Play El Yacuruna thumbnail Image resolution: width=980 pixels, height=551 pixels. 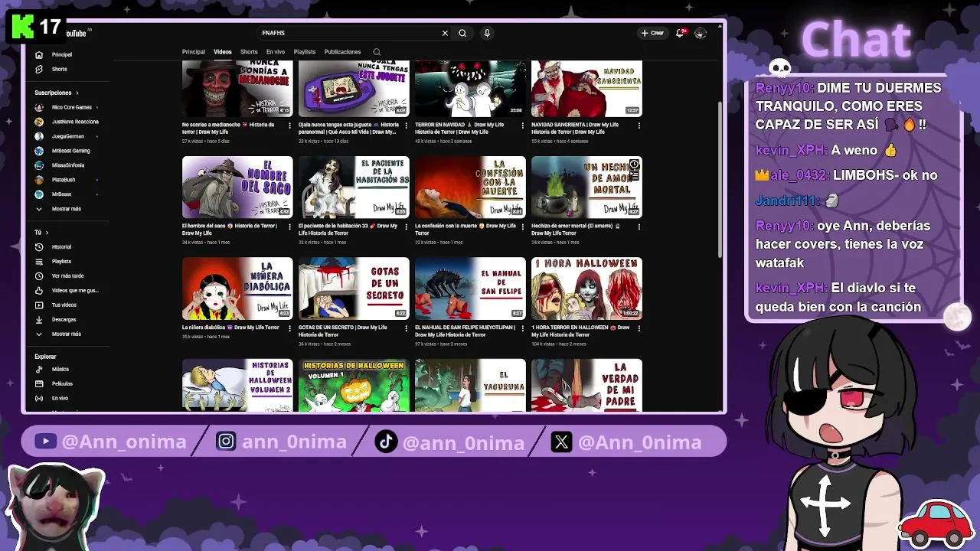tap(470, 385)
